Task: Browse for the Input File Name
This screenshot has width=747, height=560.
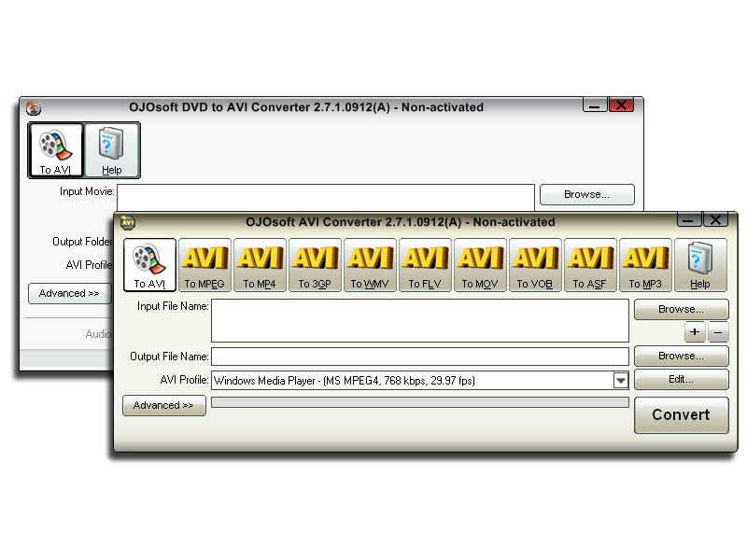Action: [682, 309]
